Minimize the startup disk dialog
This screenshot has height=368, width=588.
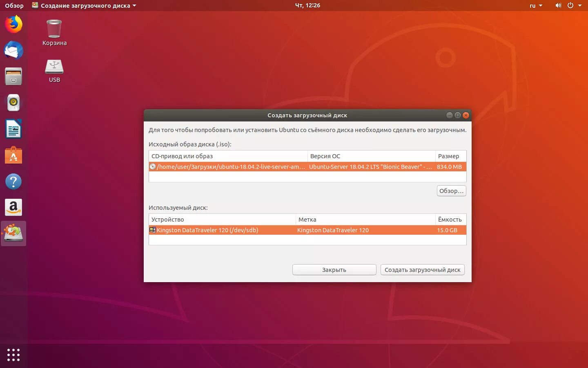point(449,115)
